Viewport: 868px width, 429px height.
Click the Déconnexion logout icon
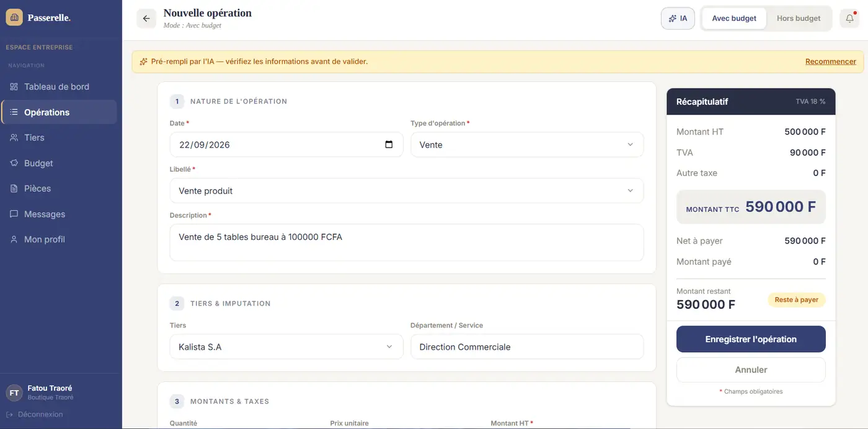point(10,414)
